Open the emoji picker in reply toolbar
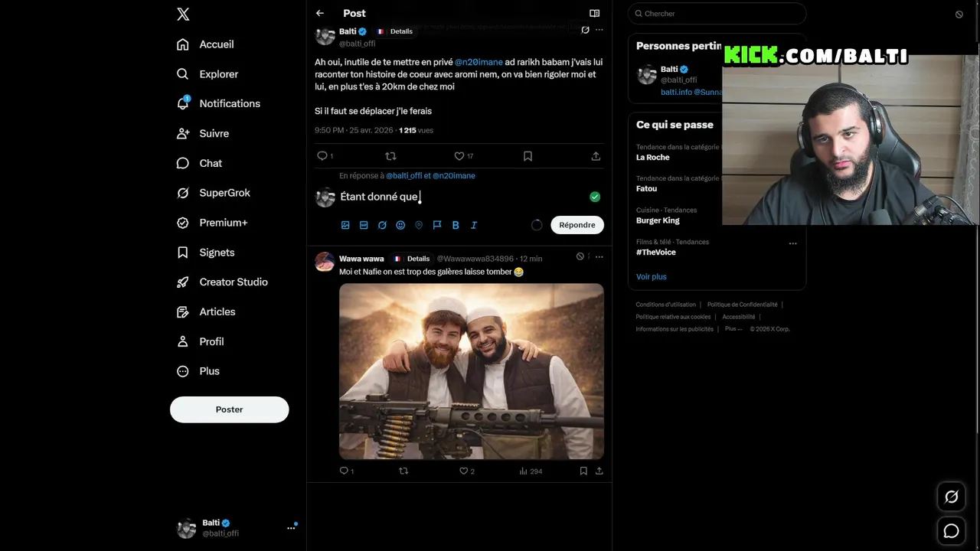Screen dimensions: 980x551 [400, 225]
